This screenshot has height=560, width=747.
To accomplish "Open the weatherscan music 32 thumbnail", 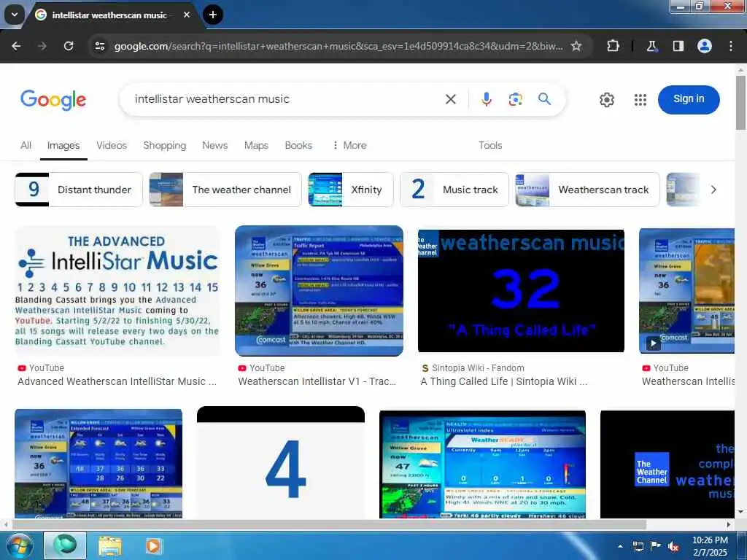I will click(521, 290).
